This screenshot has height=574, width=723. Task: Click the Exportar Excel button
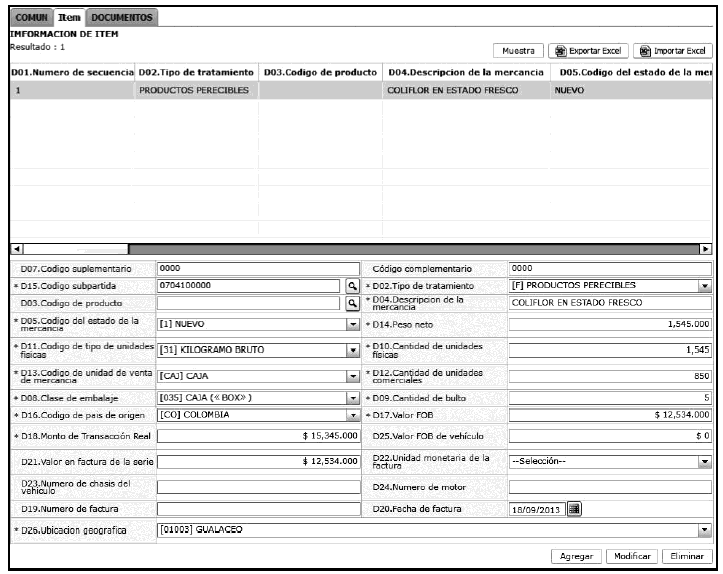click(x=588, y=51)
